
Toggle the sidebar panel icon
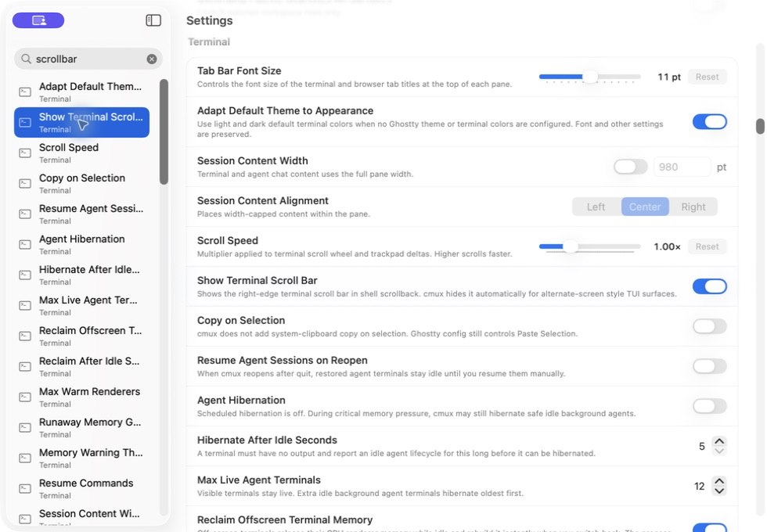coord(153,20)
